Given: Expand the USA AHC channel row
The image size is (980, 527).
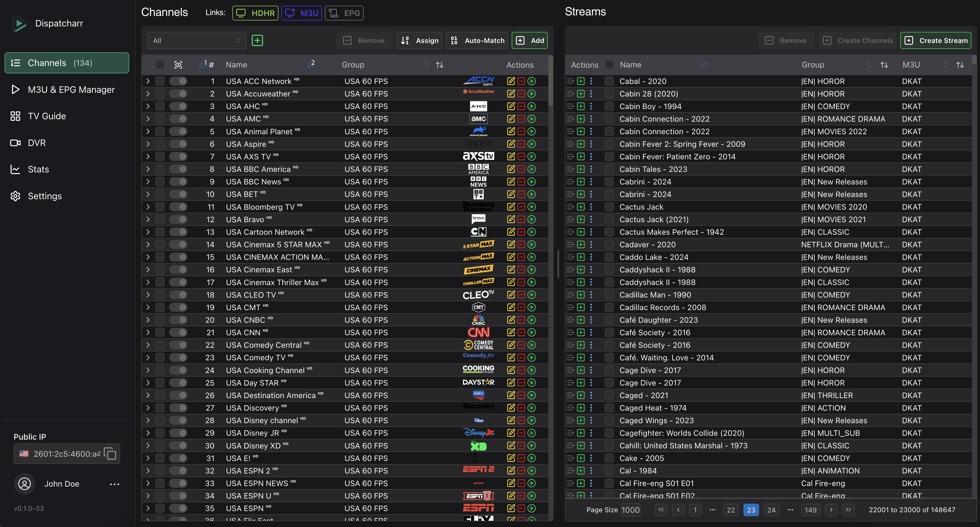Looking at the screenshot, I should [148, 106].
